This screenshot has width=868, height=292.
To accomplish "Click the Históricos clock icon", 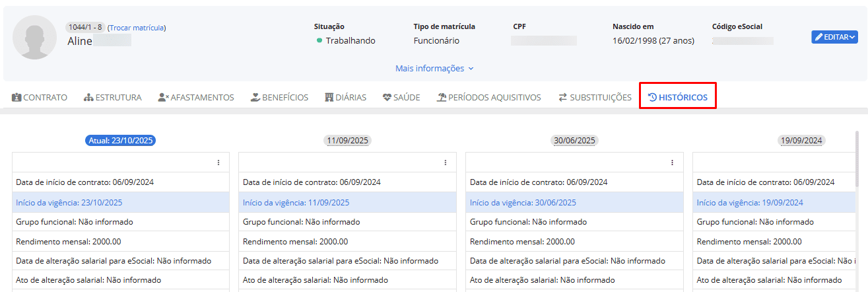I will [x=652, y=97].
